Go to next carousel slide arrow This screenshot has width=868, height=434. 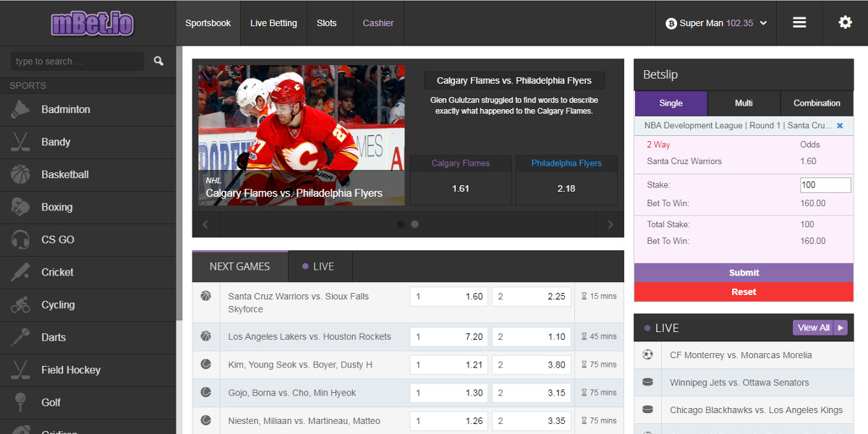[610, 224]
